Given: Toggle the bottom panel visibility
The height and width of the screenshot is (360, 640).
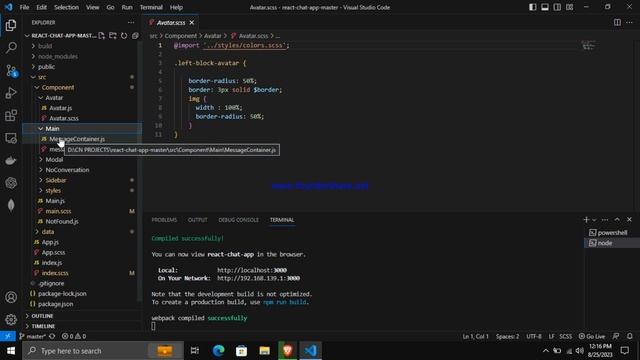Looking at the screenshot, I should (545, 7).
